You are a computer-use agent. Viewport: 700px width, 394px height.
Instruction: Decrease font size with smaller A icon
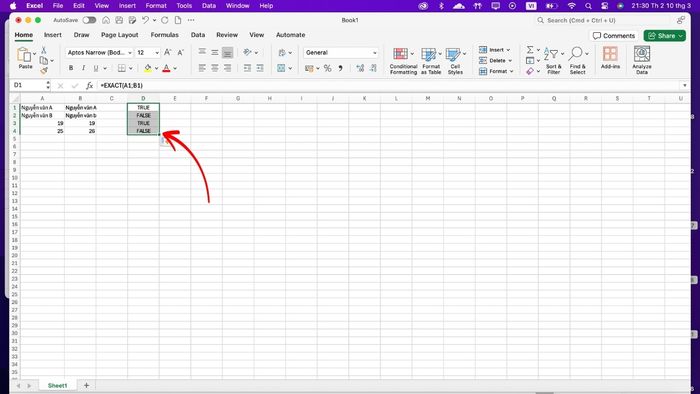(180, 53)
